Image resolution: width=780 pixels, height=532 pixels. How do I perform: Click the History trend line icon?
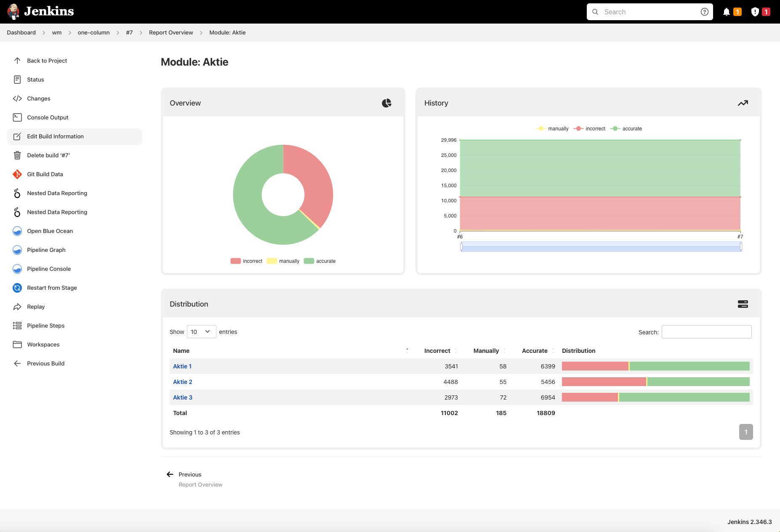[x=743, y=103]
